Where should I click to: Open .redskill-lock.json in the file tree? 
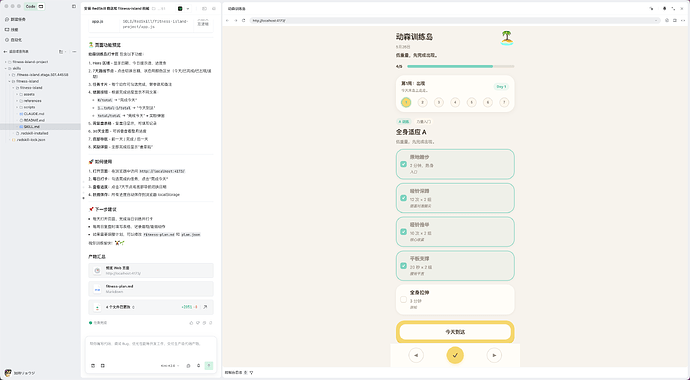tap(31, 139)
